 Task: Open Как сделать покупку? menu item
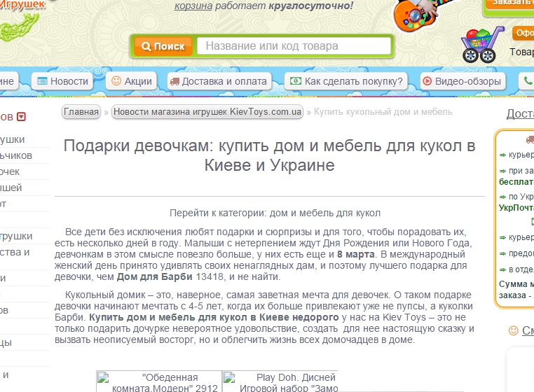[x=346, y=81]
